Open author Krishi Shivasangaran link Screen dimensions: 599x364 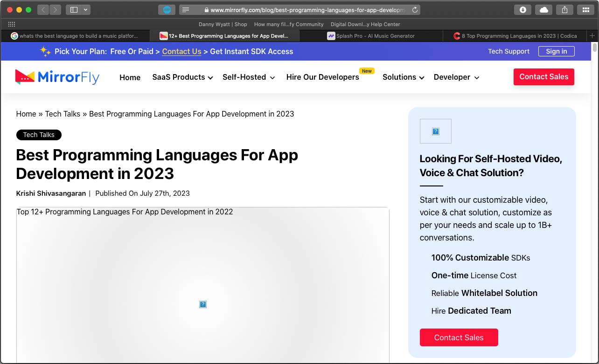51,193
